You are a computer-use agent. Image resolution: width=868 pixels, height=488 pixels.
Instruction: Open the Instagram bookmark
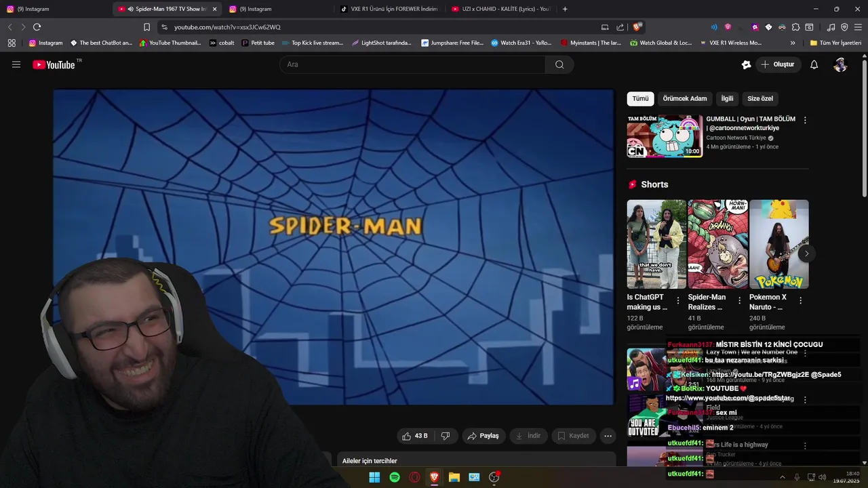(45, 43)
